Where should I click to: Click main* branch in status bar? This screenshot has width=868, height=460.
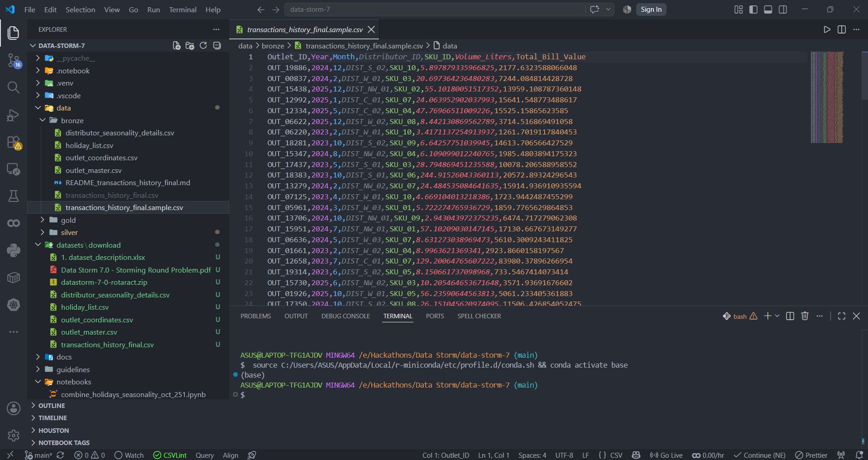click(x=38, y=455)
